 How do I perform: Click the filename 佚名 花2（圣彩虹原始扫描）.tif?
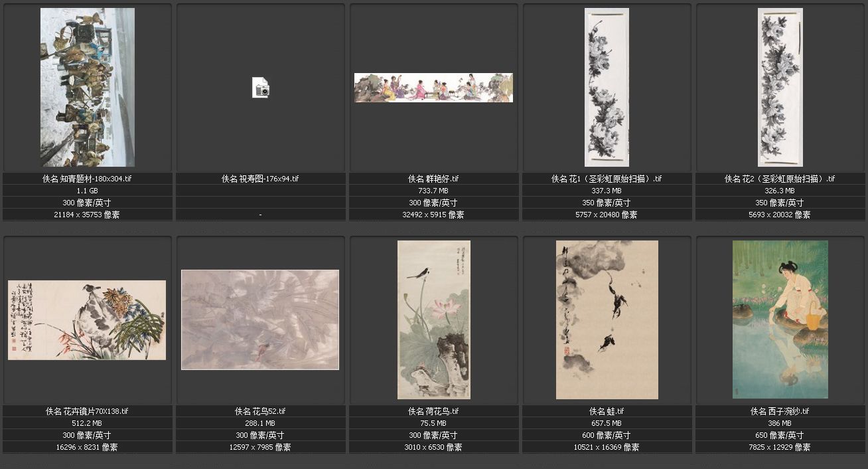click(780, 179)
